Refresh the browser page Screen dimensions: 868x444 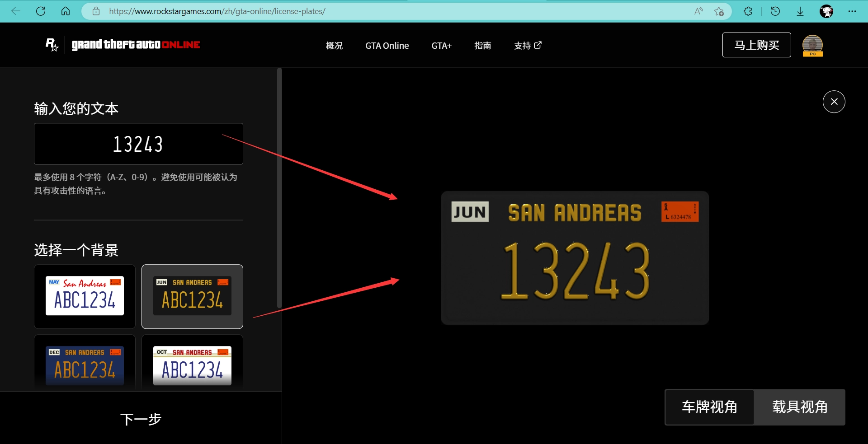point(41,11)
